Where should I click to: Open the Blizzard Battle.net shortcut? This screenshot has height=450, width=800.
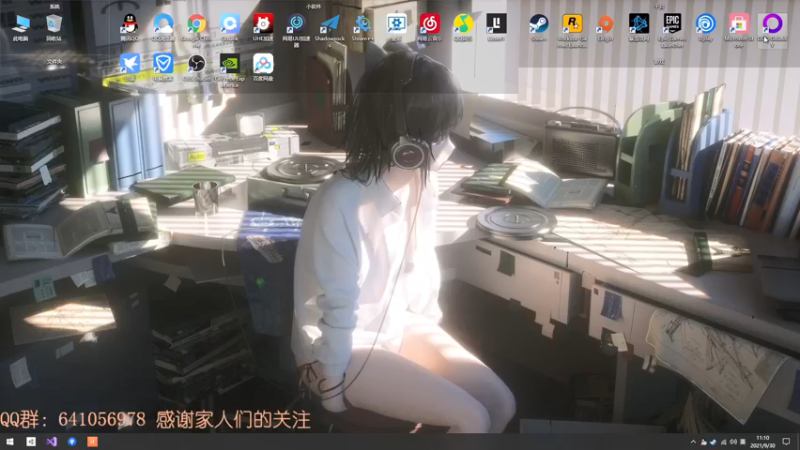tap(639, 27)
